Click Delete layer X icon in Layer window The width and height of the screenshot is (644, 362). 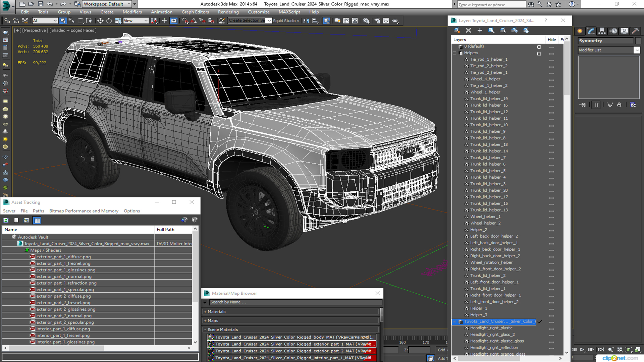(469, 31)
